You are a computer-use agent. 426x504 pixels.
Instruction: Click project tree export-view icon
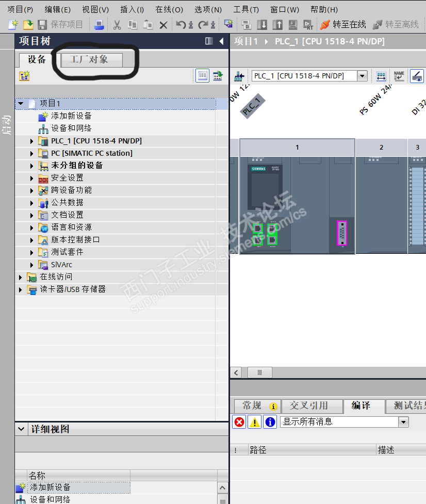218,76
